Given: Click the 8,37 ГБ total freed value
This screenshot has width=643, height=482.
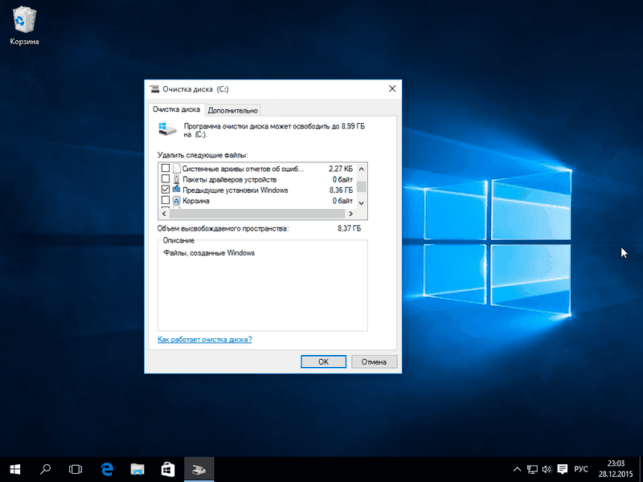Looking at the screenshot, I should pos(349,228).
